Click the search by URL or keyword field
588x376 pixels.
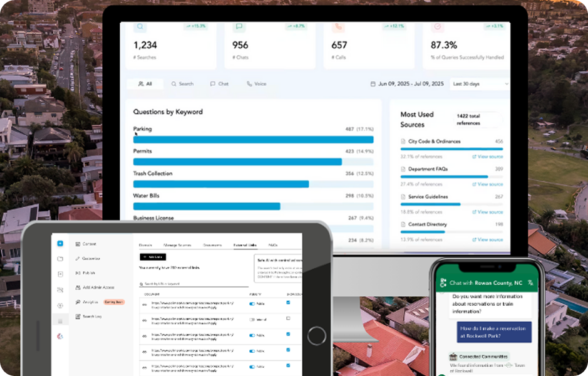click(193, 284)
